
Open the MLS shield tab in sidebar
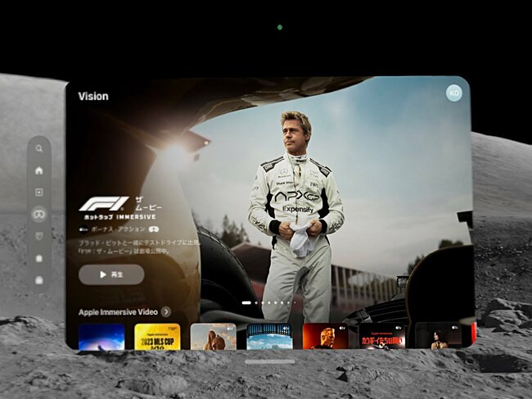coord(39,236)
